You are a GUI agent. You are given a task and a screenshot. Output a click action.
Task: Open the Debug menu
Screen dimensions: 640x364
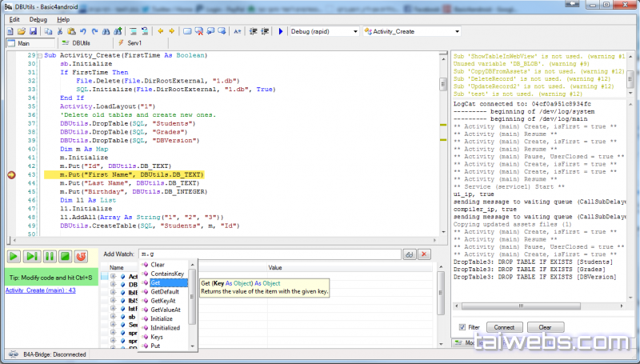click(x=38, y=18)
